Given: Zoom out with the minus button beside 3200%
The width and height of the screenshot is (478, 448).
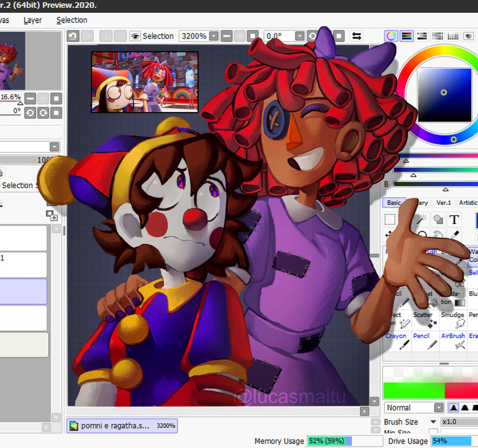Looking at the screenshot, I should click(x=227, y=36).
